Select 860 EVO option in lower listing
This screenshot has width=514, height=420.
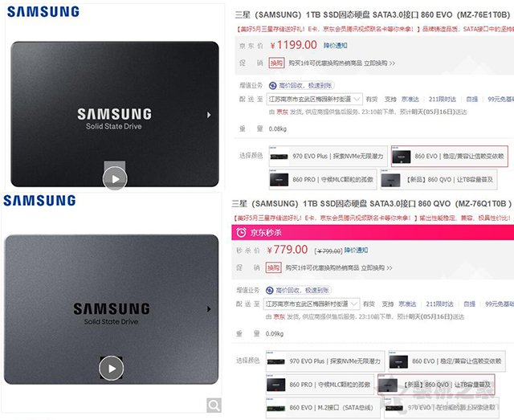[x=447, y=361]
